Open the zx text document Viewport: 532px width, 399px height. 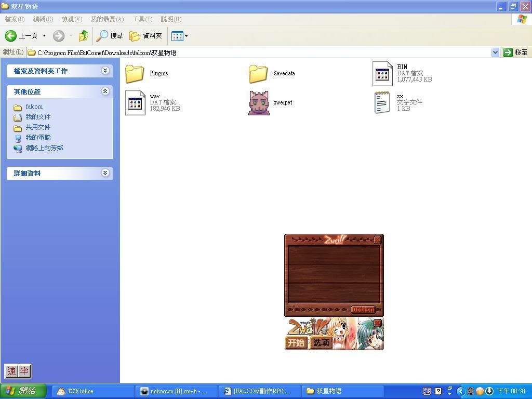(x=382, y=103)
